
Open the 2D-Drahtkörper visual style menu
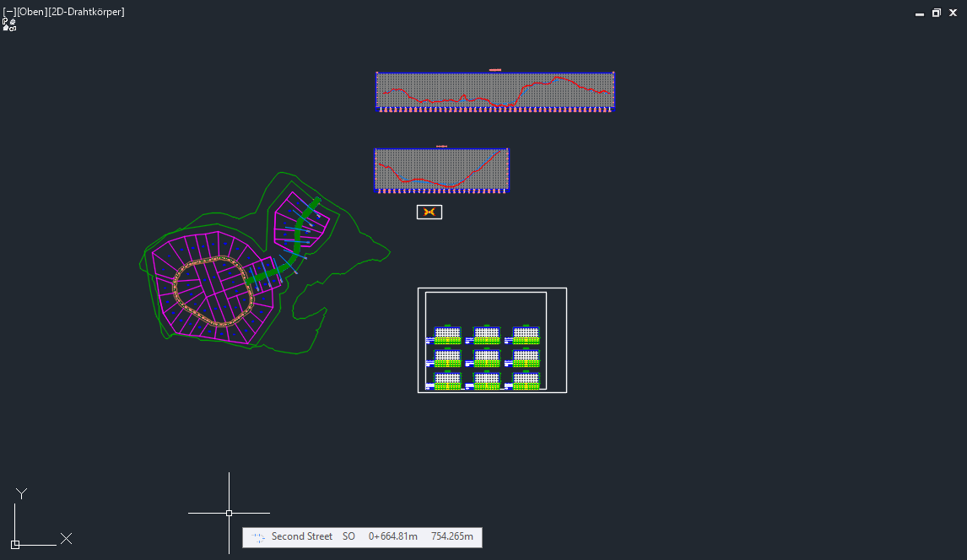tap(88, 11)
